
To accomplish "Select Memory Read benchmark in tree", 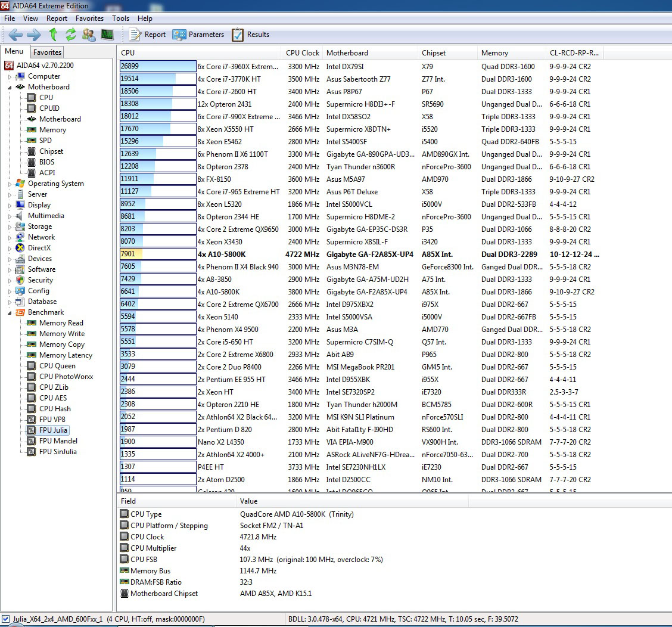I will click(x=61, y=323).
